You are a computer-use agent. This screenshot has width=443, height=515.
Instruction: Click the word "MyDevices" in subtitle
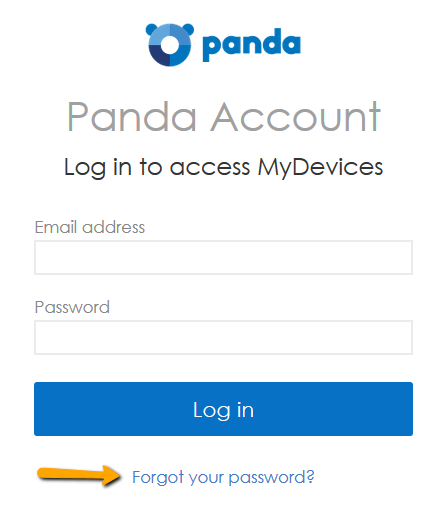(x=320, y=167)
